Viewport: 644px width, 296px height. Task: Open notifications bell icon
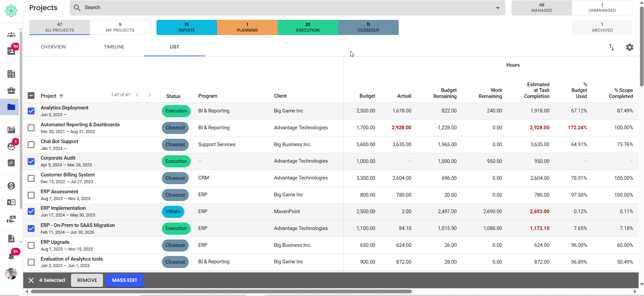11,257
